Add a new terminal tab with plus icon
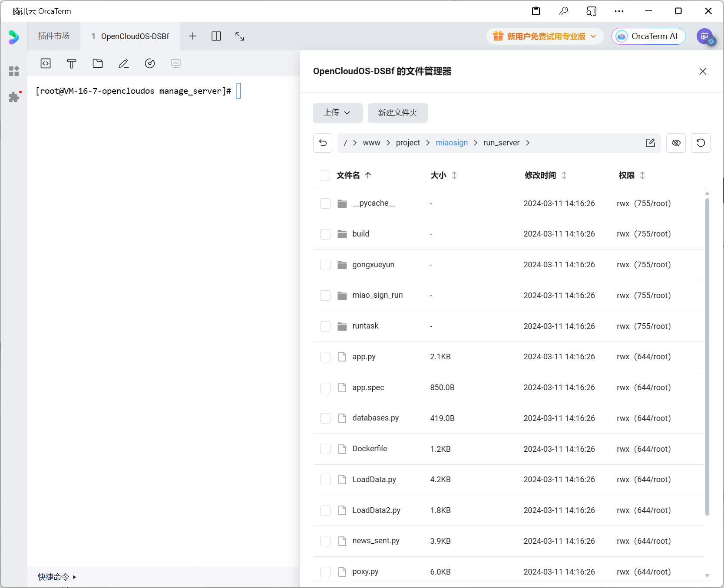This screenshot has height=588, width=724. (193, 36)
